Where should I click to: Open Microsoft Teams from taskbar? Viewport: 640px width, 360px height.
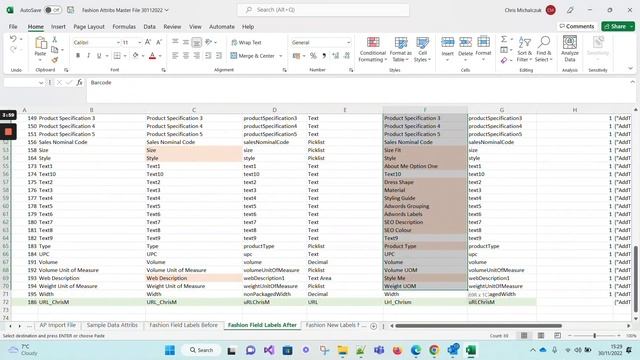coord(379,350)
